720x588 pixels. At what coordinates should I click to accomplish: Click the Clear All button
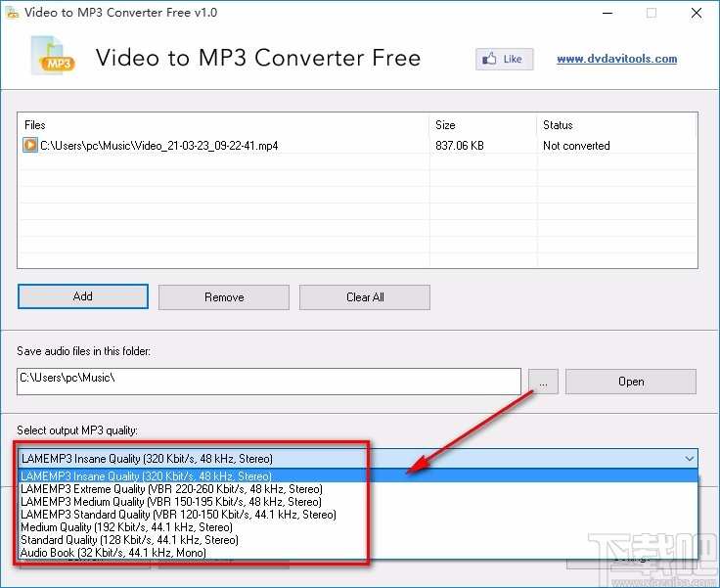(365, 297)
